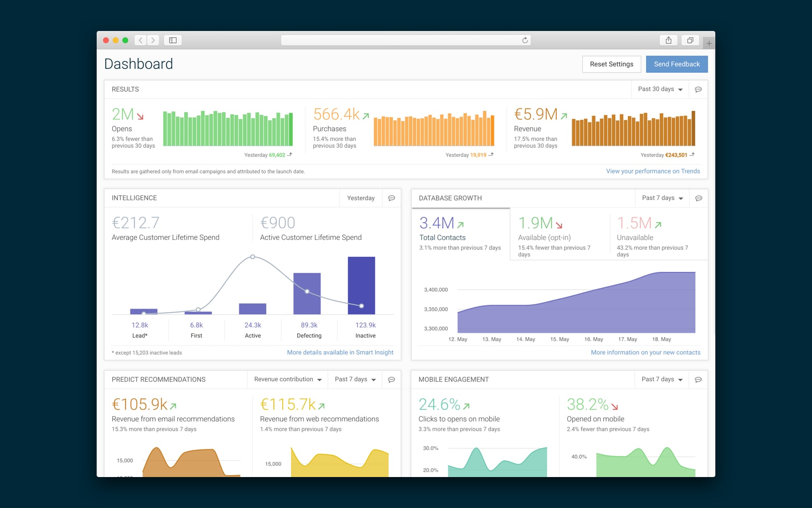Show the Unavailable contacts tab
Viewport: 812px width, 508px height.
pos(658,236)
